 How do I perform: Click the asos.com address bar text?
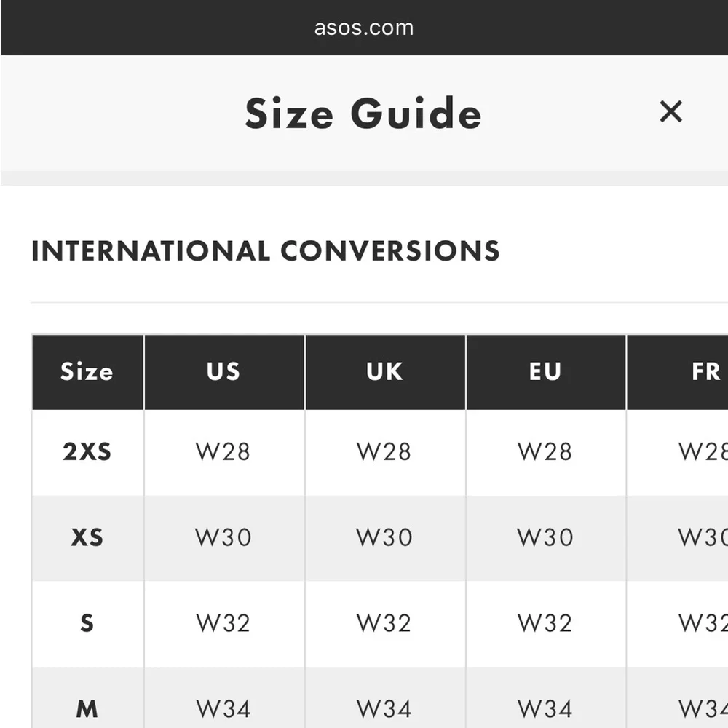click(363, 28)
